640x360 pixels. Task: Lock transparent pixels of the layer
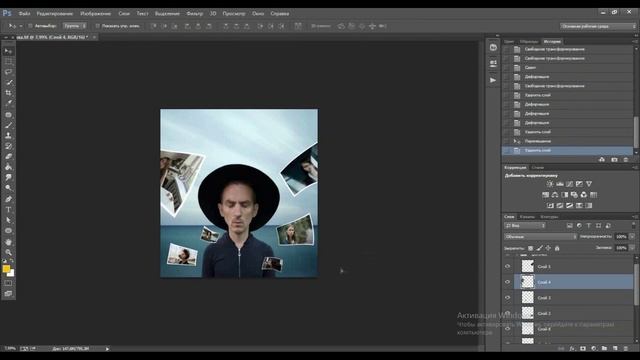point(530,248)
